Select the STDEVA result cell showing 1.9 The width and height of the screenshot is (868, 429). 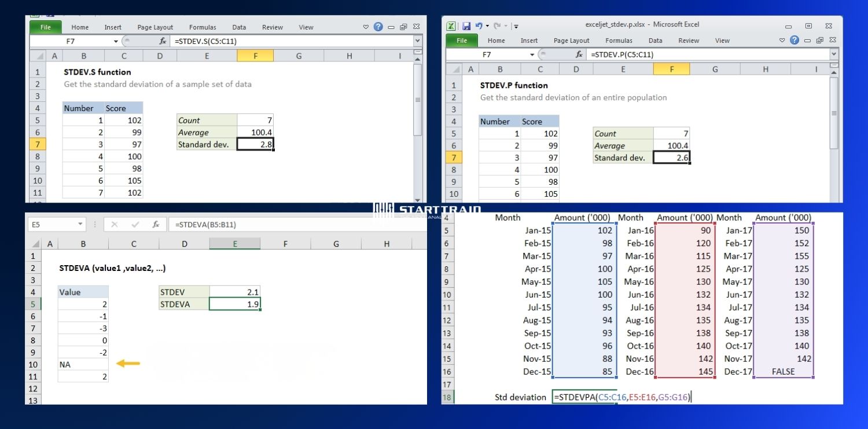[234, 304]
